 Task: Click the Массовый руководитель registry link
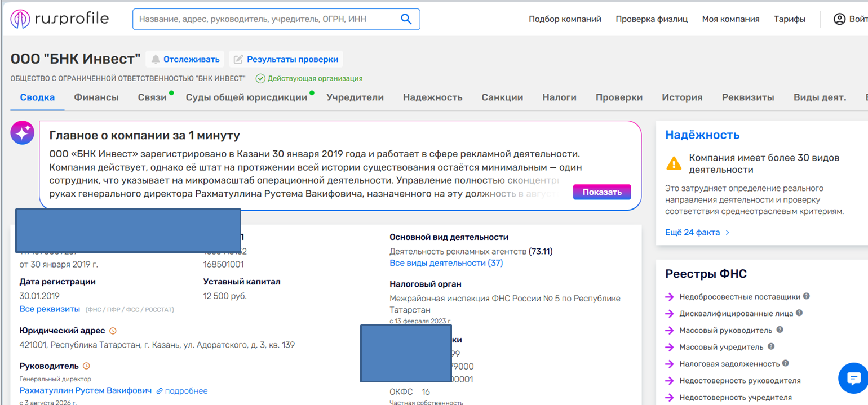727,331
